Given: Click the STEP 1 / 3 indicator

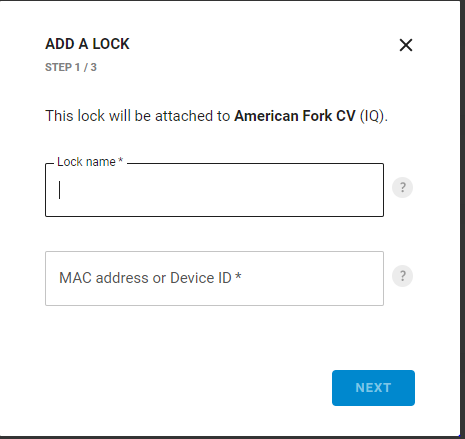Looking at the screenshot, I should pyautogui.click(x=71, y=67).
